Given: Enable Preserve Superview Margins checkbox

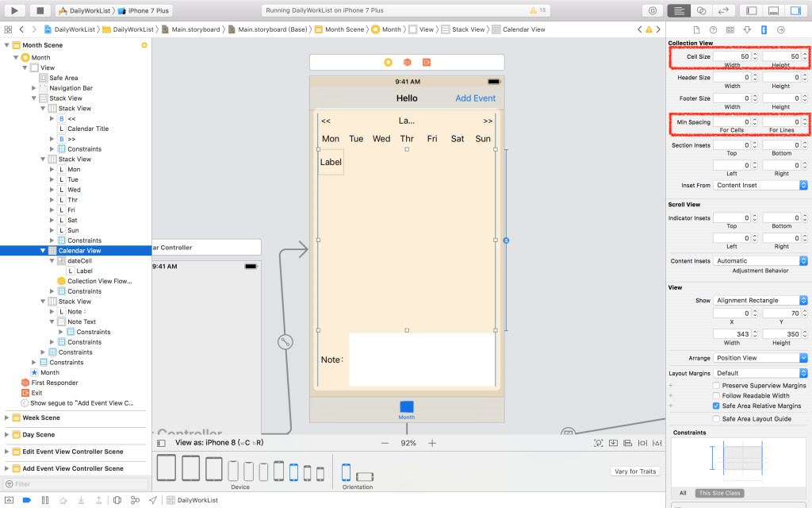Looking at the screenshot, I should (716, 385).
